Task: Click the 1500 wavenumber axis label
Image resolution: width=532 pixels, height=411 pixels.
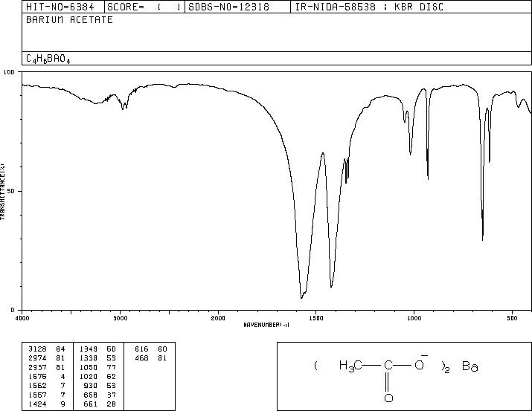Action: tap(316, 318)
